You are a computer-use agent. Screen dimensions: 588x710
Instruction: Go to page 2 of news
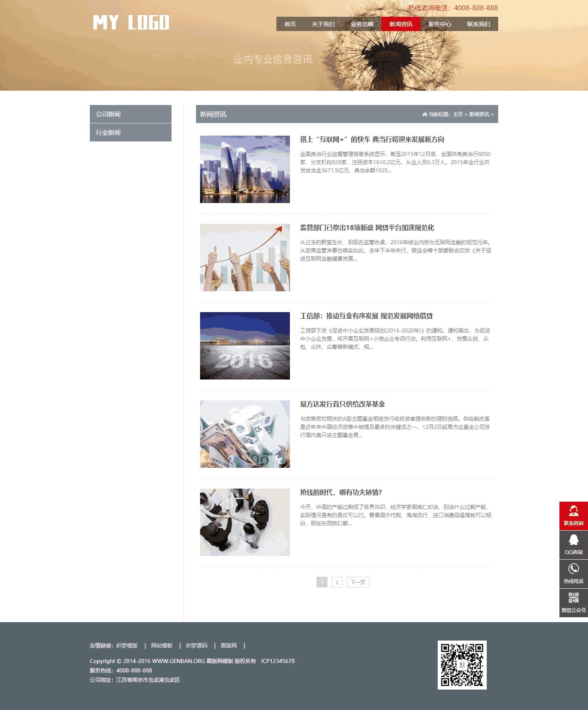[337, 582]
